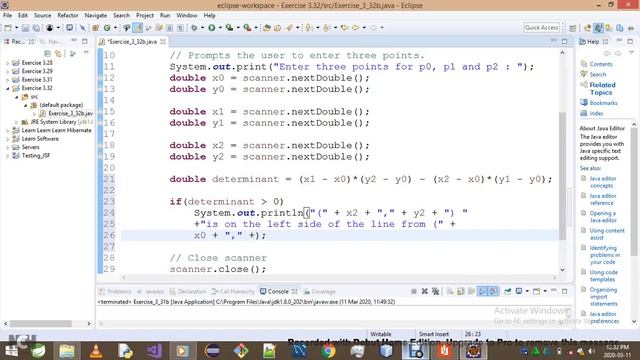640x360 pixels.
Task: Open Display Selected Console dropdown arrow
Action: (527, 291)
